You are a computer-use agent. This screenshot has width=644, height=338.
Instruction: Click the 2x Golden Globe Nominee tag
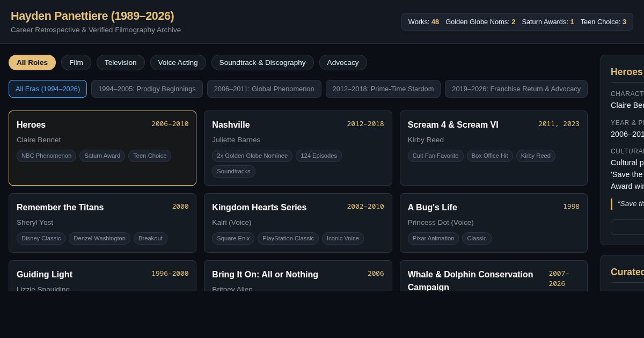coord(252,156)
